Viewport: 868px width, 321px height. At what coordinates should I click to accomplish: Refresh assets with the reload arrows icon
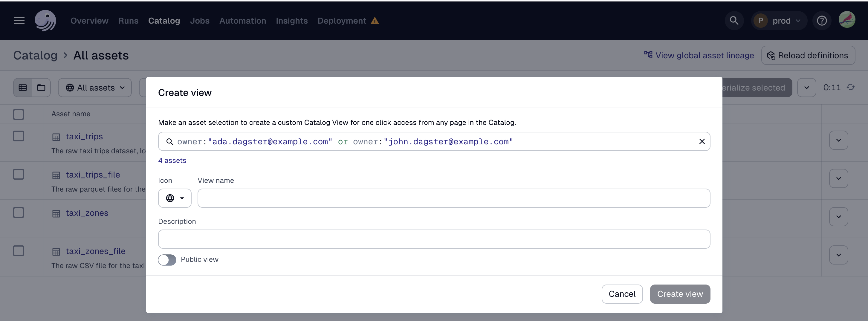852,88
